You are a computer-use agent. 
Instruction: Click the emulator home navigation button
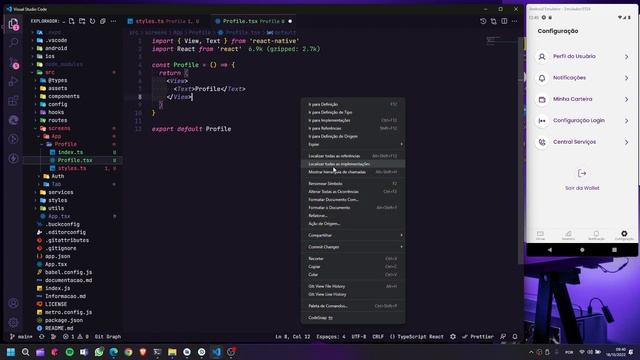[x=582, y=250]
